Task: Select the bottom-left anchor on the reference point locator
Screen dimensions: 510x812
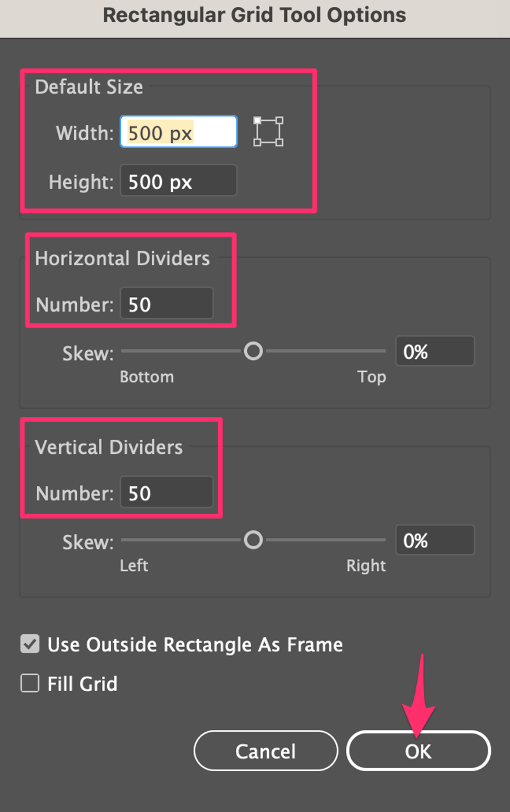Action: 257,142
